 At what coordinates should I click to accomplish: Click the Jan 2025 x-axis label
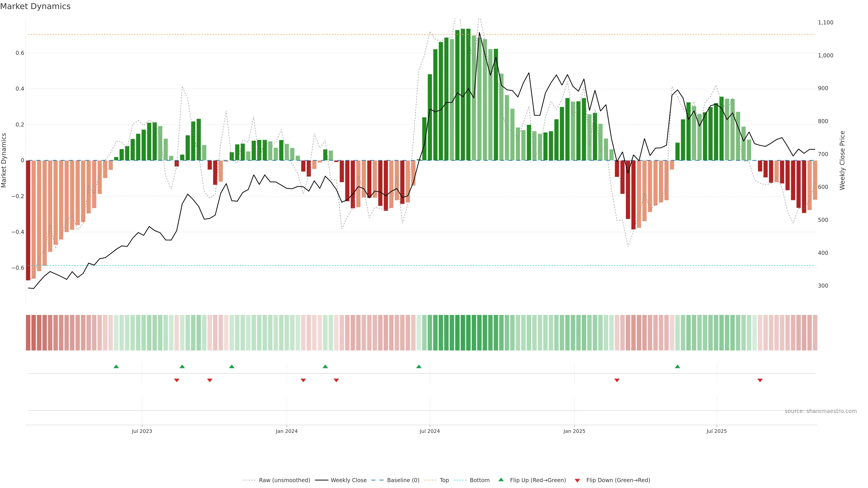click(574, 431)
